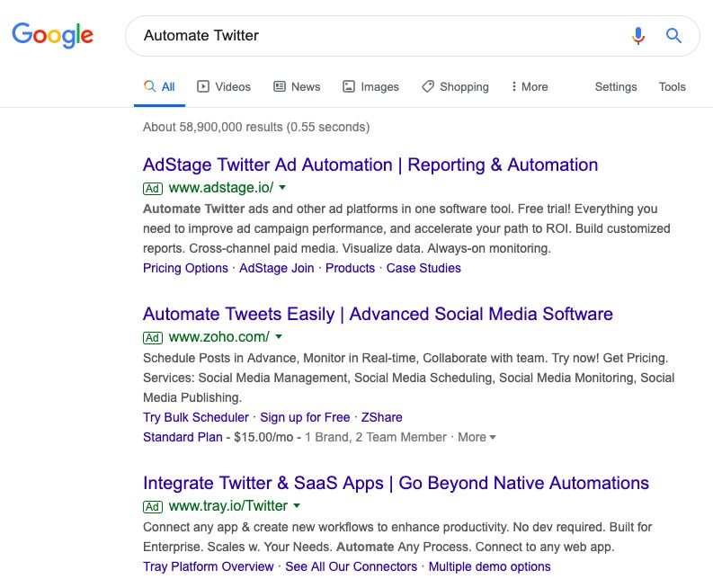Open the Pricing Options sitelink

point(185,268)
